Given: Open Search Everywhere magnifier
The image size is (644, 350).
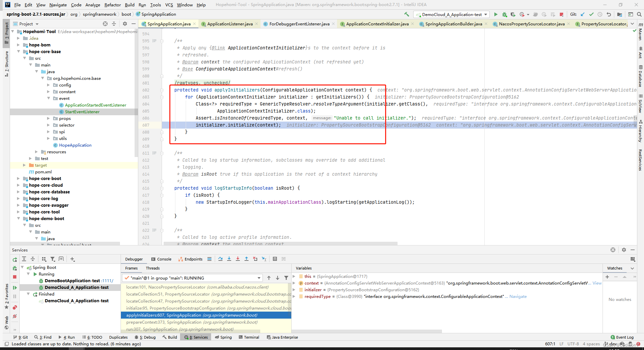Looking at the screenshot, I should pyautogui.click(x=639, y=14).
